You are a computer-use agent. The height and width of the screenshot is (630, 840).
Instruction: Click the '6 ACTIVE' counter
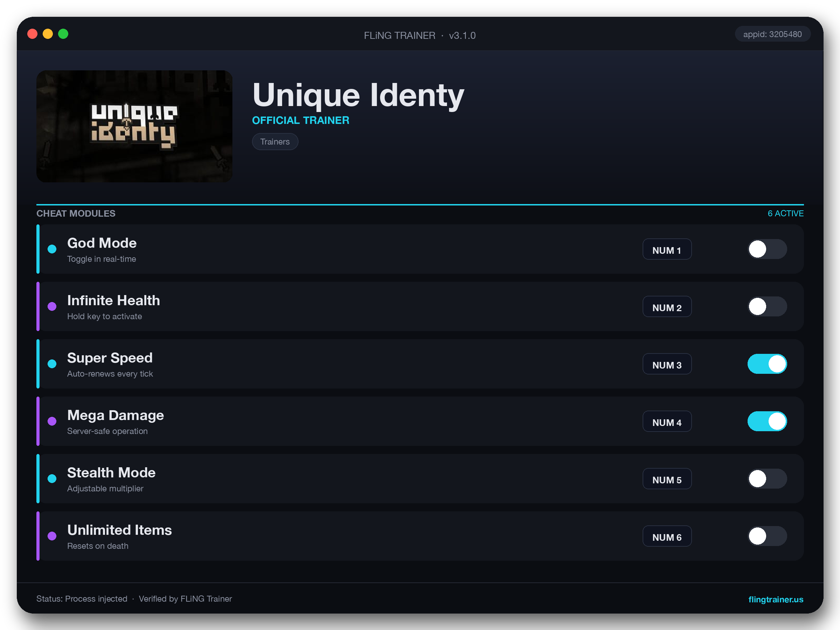[x=785, y=213]
